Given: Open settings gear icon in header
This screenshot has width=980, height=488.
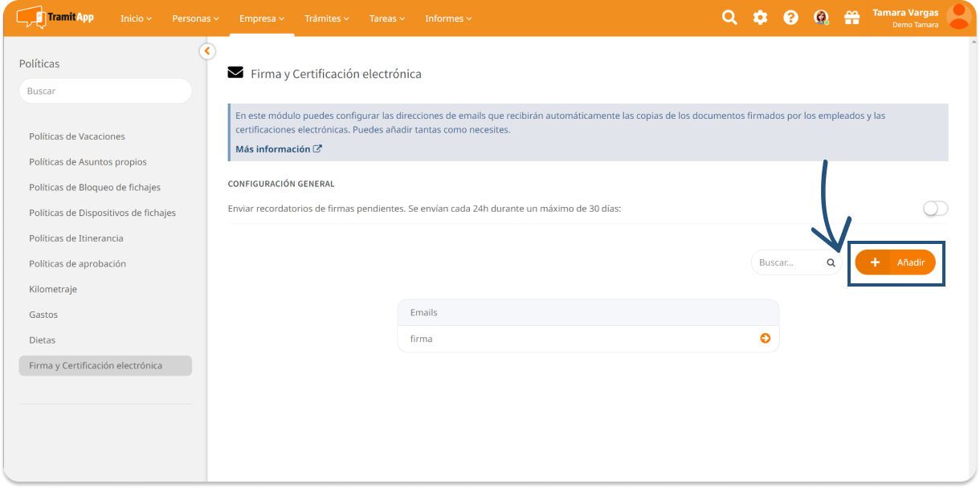Looking at the screenshot, I should click(760, 18).
